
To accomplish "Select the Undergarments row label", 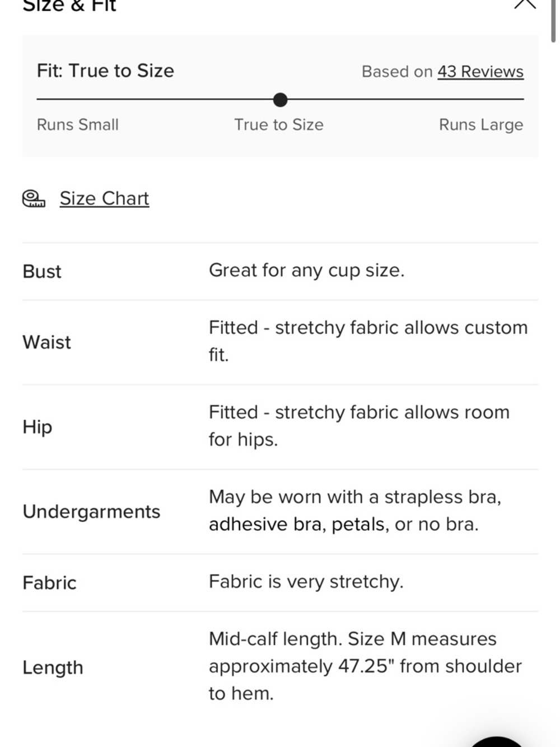I will tap(91, 512).
